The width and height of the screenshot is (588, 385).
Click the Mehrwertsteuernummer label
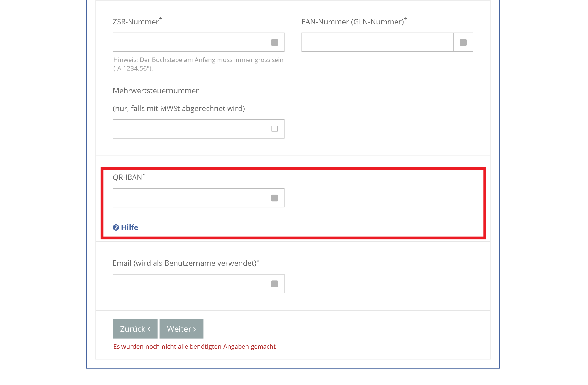click(x=156, y=91)
